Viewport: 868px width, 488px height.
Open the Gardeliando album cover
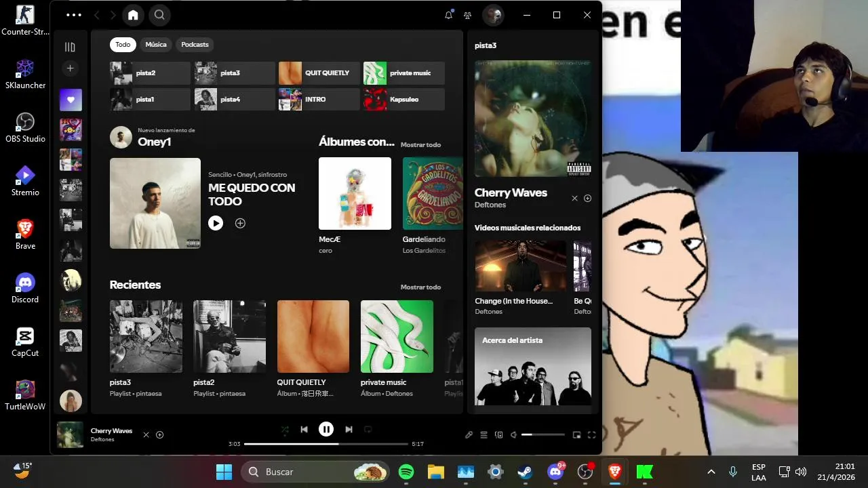coord(433,193)
